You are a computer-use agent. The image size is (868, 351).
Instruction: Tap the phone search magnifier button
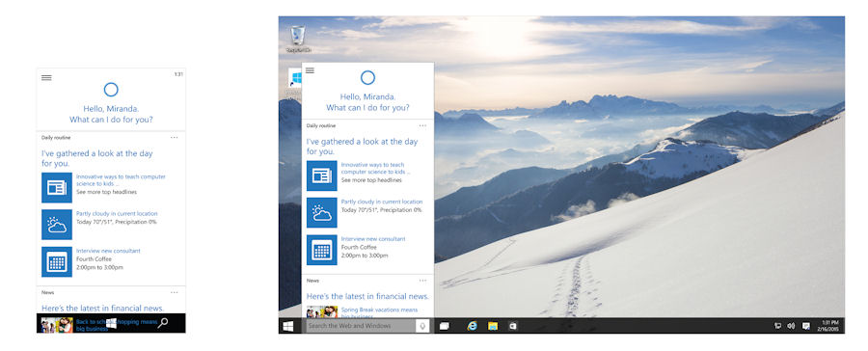click(163, 323)
